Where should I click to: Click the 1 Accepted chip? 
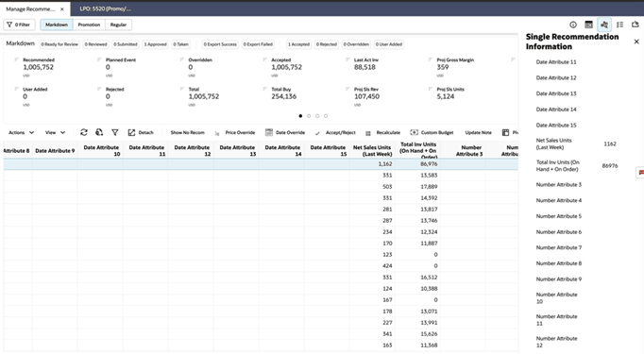298,44
